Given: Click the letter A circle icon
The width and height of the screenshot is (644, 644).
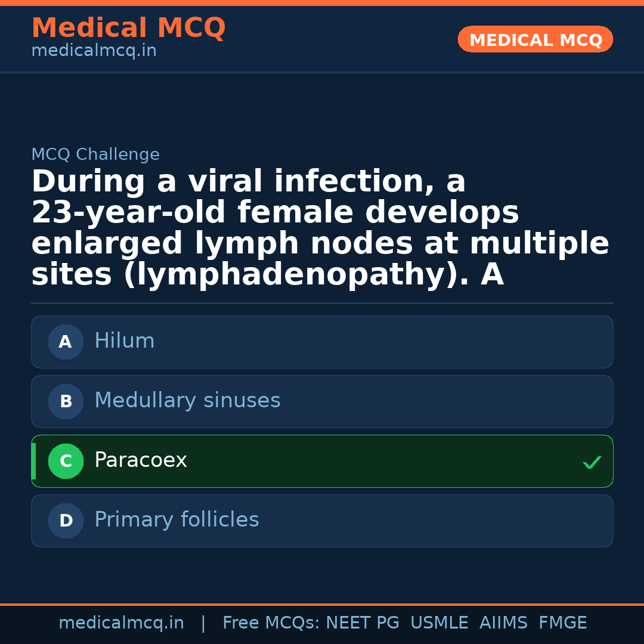Looking at the screenshot, I should click(x=66, y=342).
